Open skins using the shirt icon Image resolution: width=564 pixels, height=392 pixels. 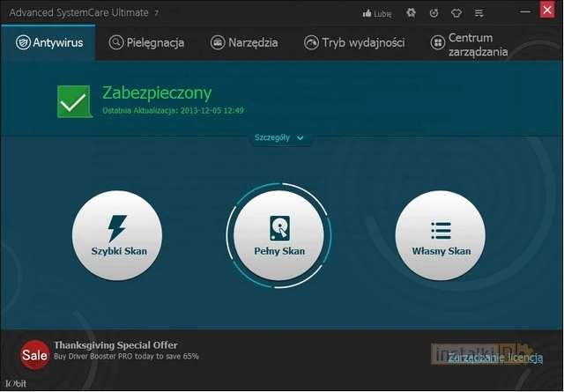click(456, 13)
